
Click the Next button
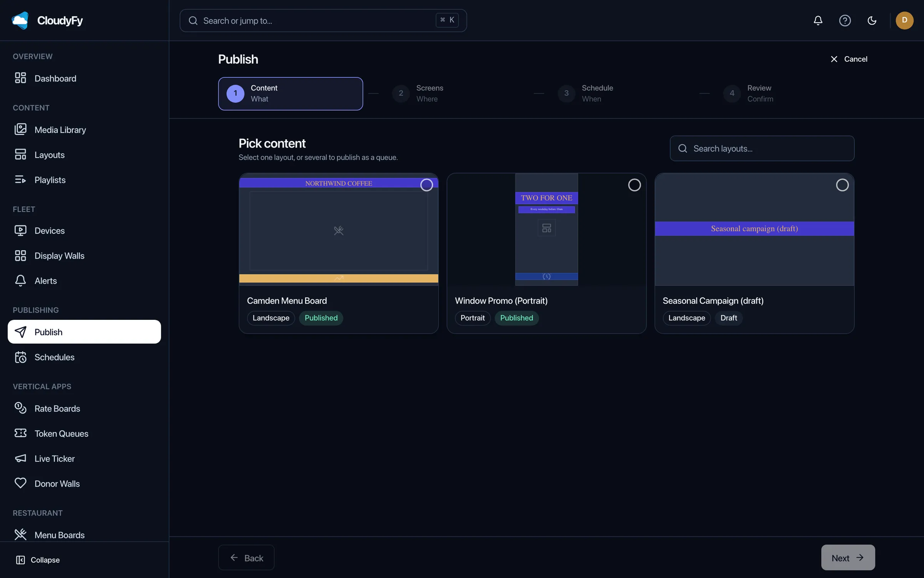pos(848,558)
